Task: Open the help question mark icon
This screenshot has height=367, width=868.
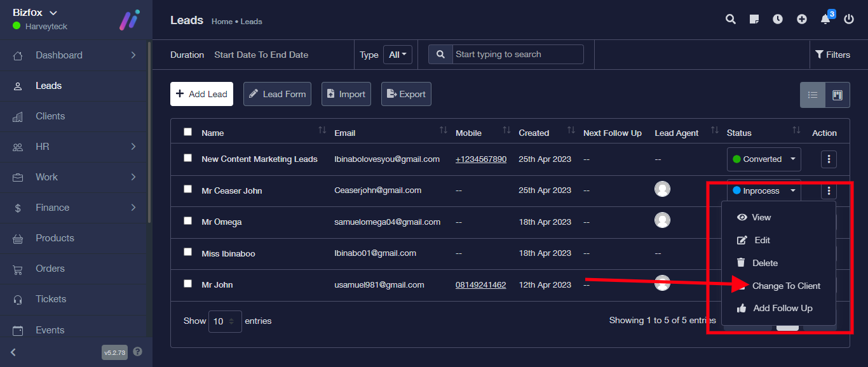Action: tap(138, 352)
